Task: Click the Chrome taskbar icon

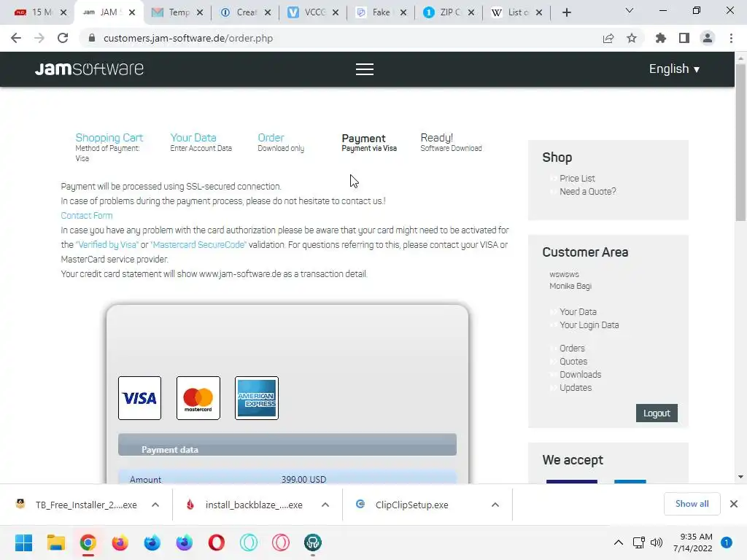Action: (88, 542)
